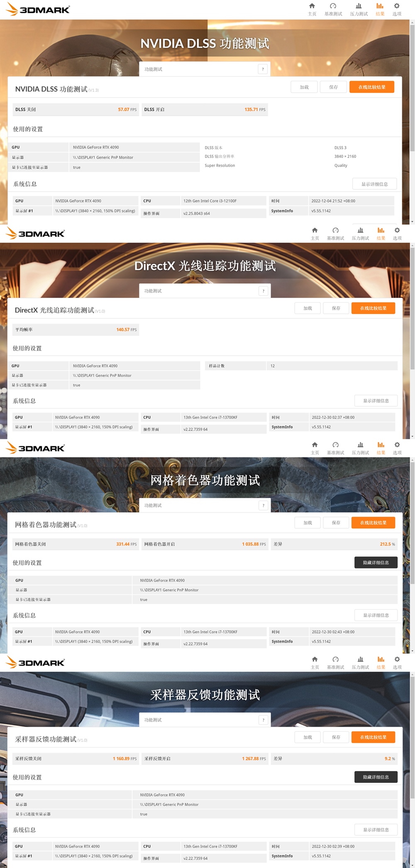Open 选项 in DirectX 光线追踪 window
Screen dimensions: 415x868
[397, 234]
